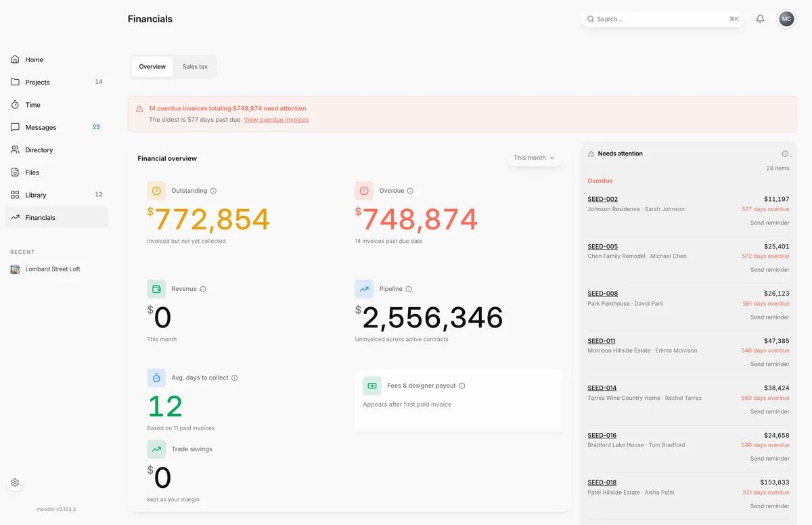Focus the Search input field
The image size is (812, 525).
pyautogui.click(x=662, y=19)
